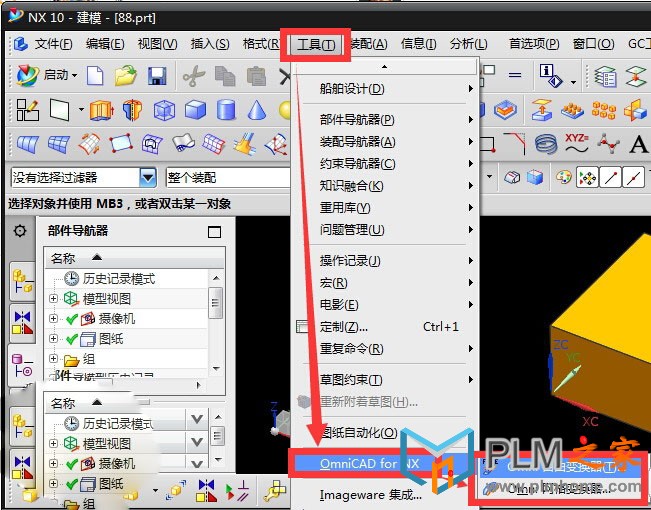The height and width of the screenshot is (510, 651).
Task: Click the 整个装配 selection scope field
Action: (228, 178)
